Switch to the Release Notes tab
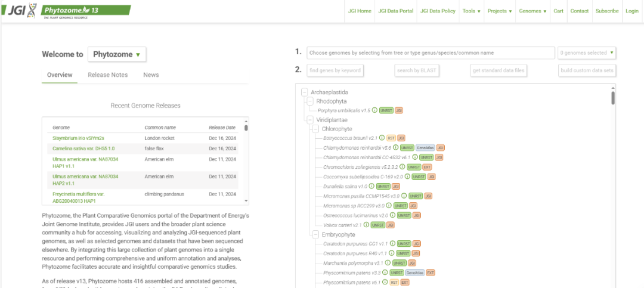Viewport: 644px width, 288px height. [107, 75]
